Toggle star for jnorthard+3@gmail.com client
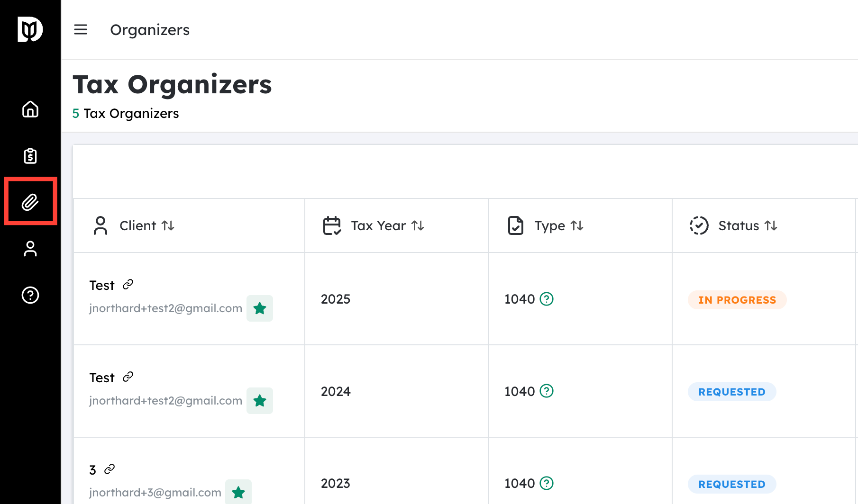This screenshot has height=504, width=858. 238,493
